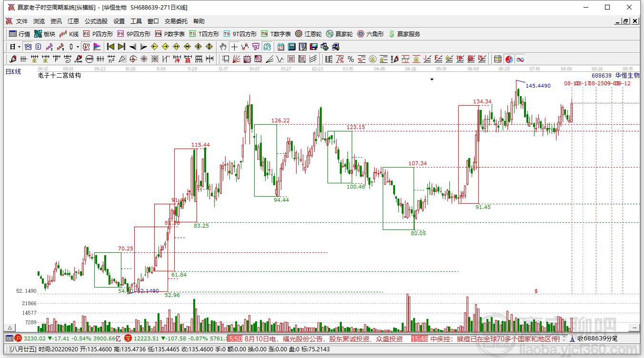
Task: Open the 文件 menu
Action: [22, 21]
